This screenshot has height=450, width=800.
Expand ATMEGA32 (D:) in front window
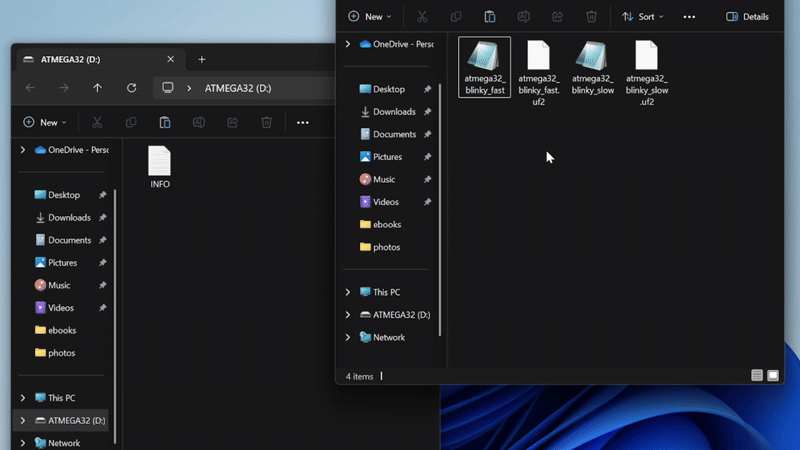348,315
